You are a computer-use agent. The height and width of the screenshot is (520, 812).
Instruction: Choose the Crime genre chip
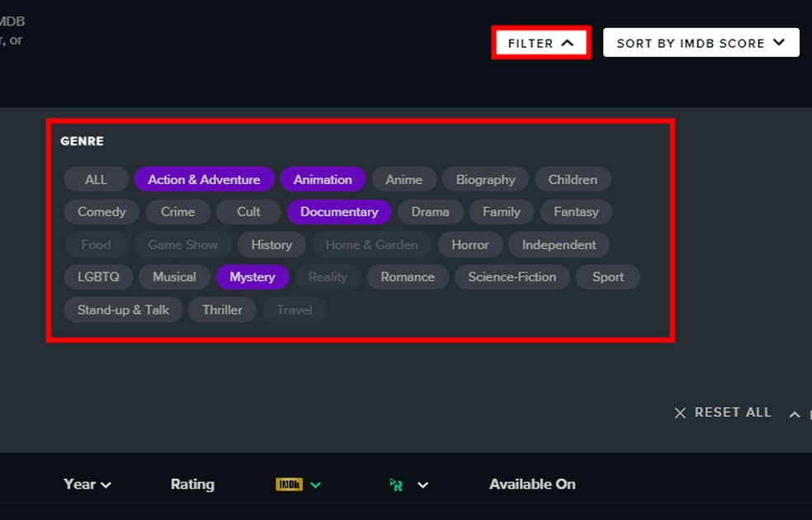pyautogui.click(x=177, y=212)
